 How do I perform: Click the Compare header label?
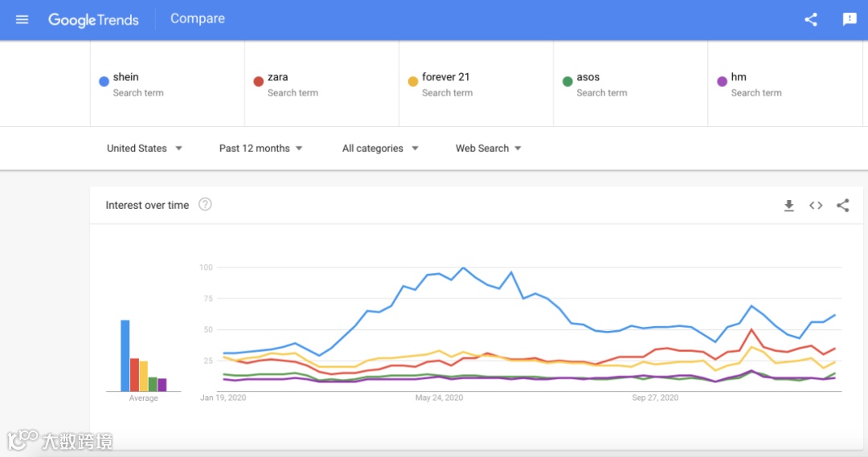coord(198,18)
